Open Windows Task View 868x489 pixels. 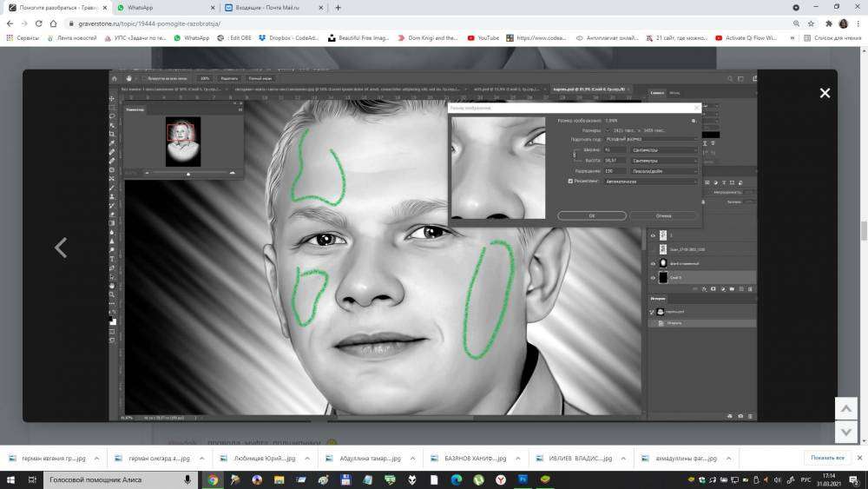click(32, 479)
